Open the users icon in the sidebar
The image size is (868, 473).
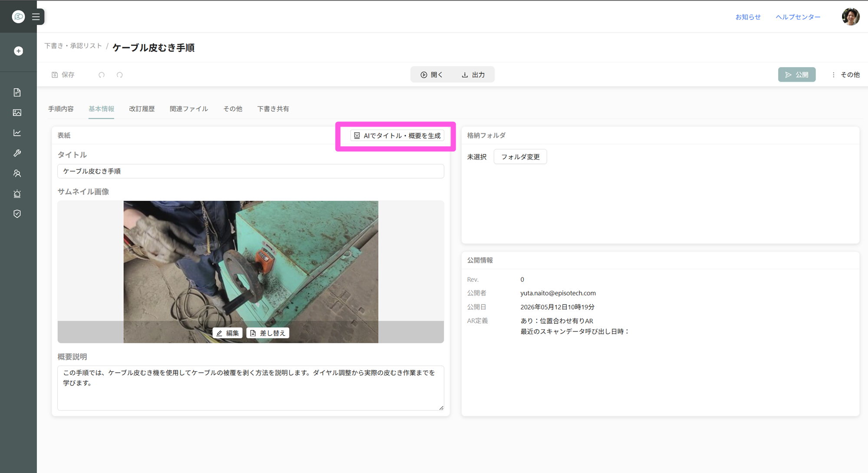(x=17, y=173)
